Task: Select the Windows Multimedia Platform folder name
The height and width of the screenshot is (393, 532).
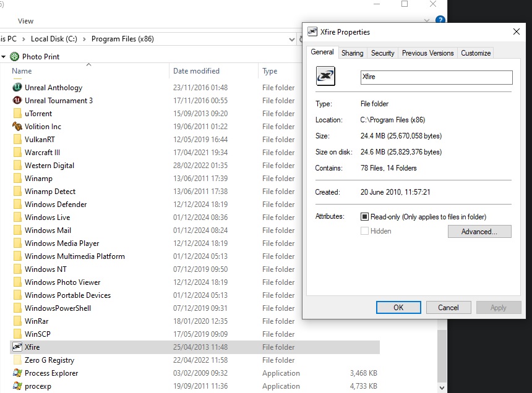Action: tap(75, 256)
